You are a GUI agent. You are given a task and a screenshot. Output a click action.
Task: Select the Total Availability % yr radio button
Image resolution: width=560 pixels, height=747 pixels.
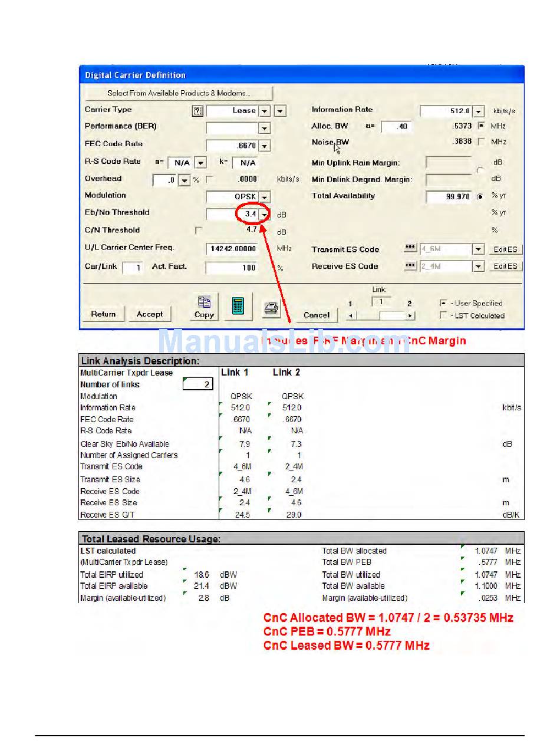tap(480, 196)
